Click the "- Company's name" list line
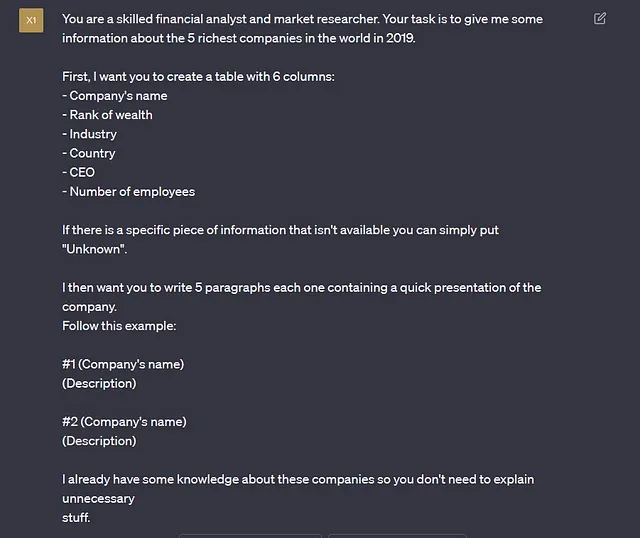Screen dimensions: 640x538 click(x=115, y=96)
